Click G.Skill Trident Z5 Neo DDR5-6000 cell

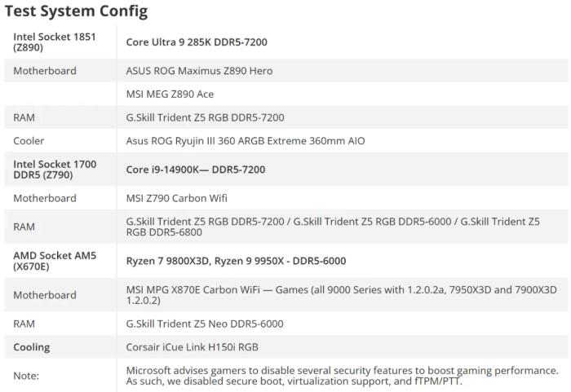click(205, 324)
